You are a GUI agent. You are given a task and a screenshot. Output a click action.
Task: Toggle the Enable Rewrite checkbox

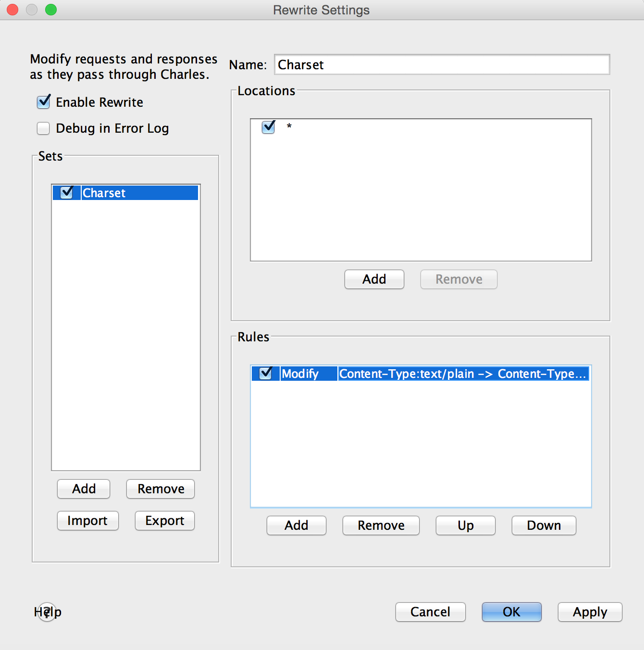coord(44,102)
